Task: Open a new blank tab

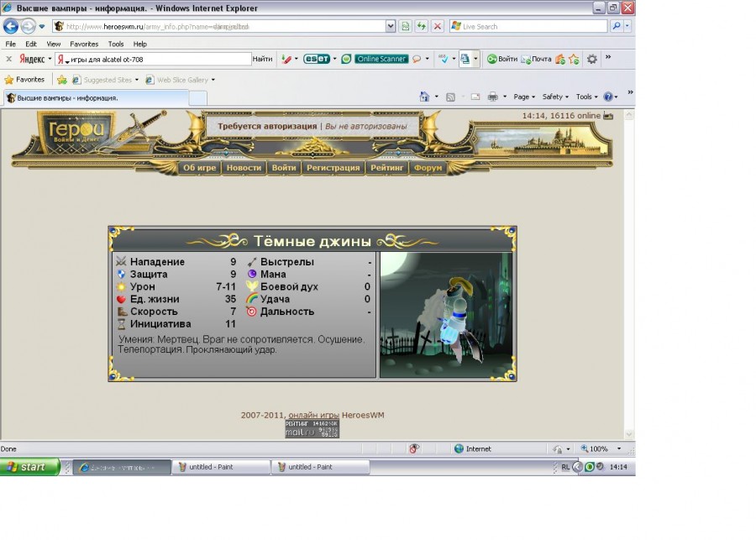Action: tap(197, 98)
